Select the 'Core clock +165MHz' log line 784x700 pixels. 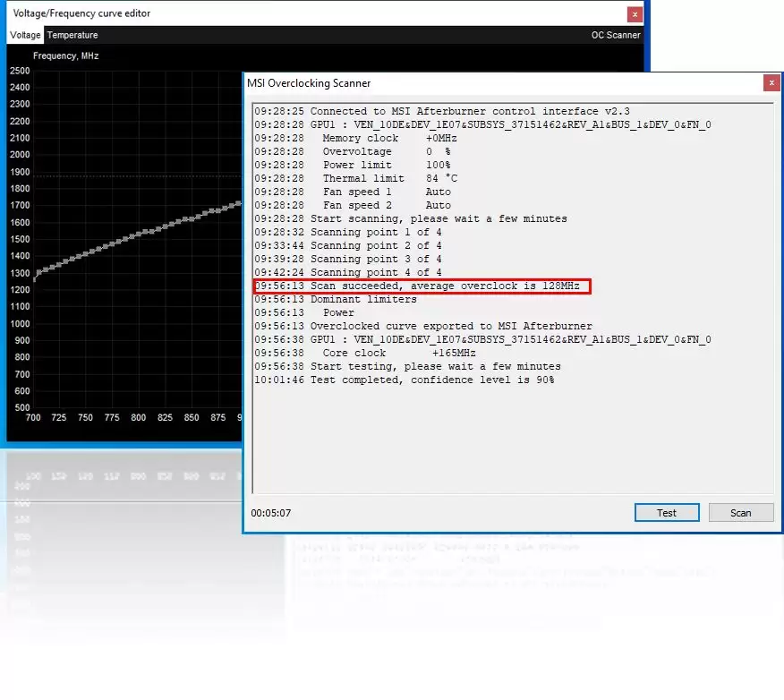coord(365,353)
